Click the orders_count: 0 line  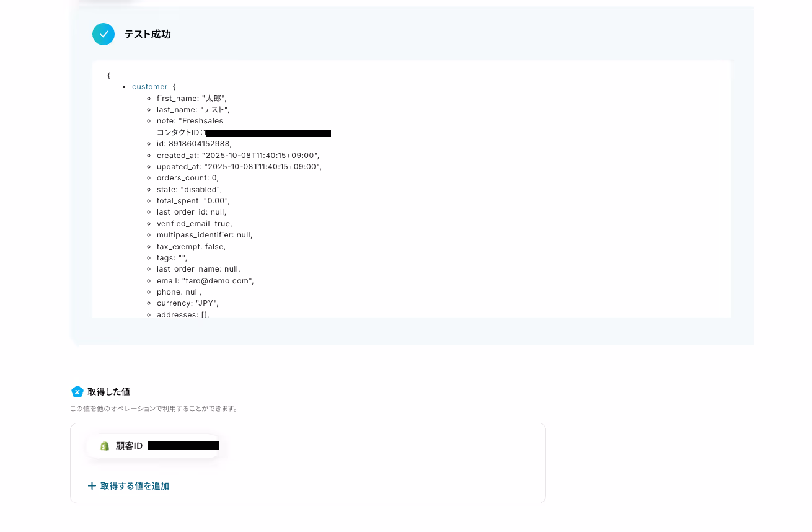tap(188, 178)
